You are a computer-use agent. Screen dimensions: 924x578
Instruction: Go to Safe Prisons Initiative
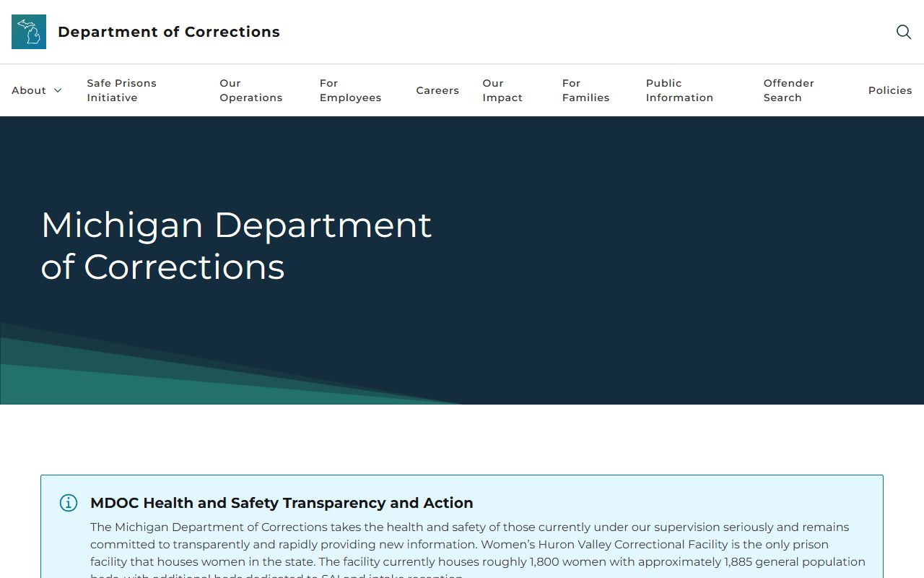point(122,90)
